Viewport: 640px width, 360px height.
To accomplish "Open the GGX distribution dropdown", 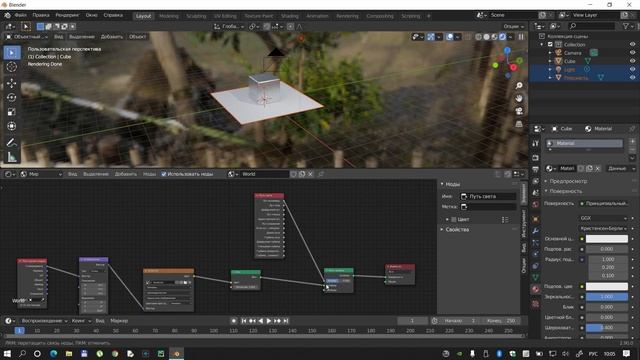I will point(603,218).
